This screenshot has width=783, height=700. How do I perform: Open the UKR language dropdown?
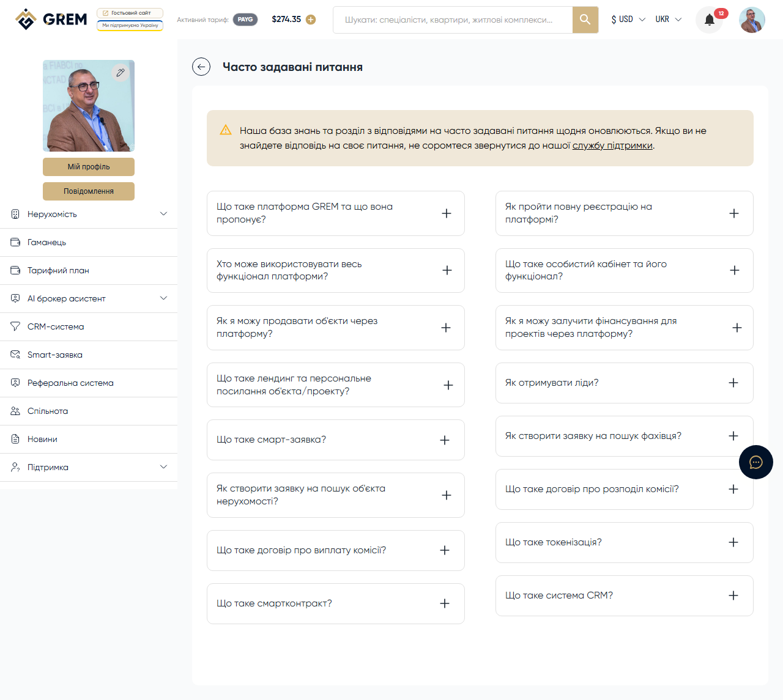point(668,20)
